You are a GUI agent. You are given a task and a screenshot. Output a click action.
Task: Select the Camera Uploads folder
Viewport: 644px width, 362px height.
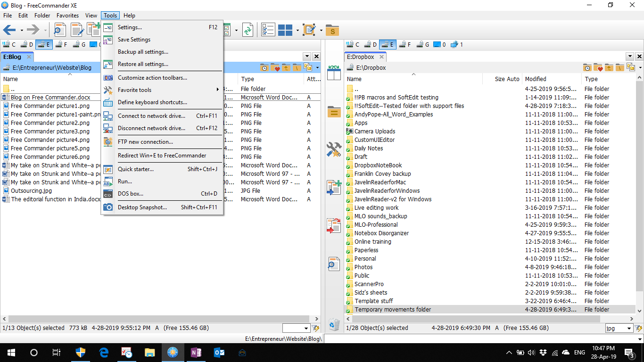(375, 131)
